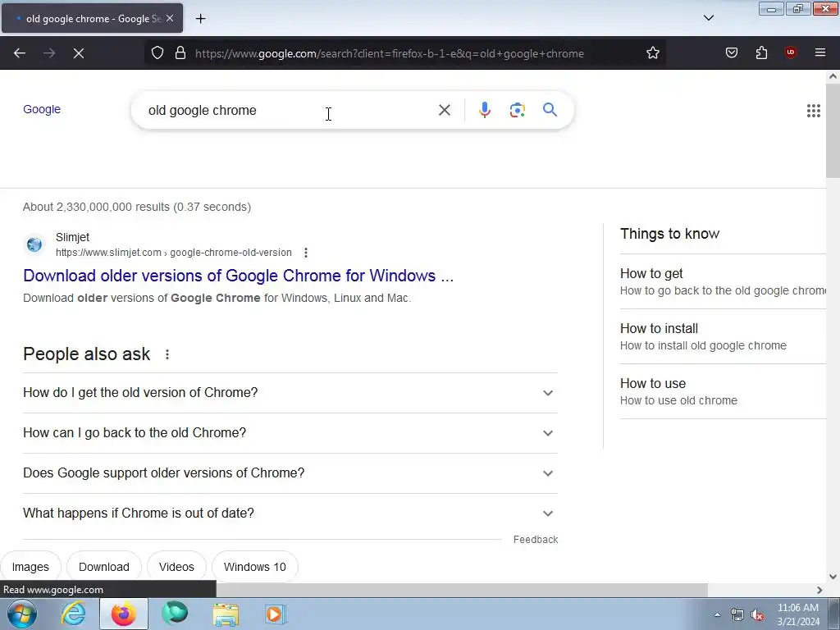
Task: Open the Google apps grid icon
Action: pos(813,111)
